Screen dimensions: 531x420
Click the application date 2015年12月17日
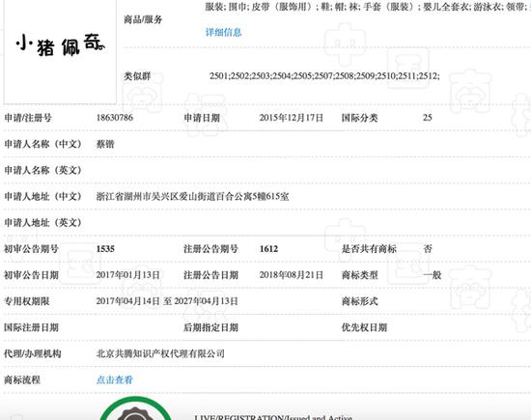point(292,118)
